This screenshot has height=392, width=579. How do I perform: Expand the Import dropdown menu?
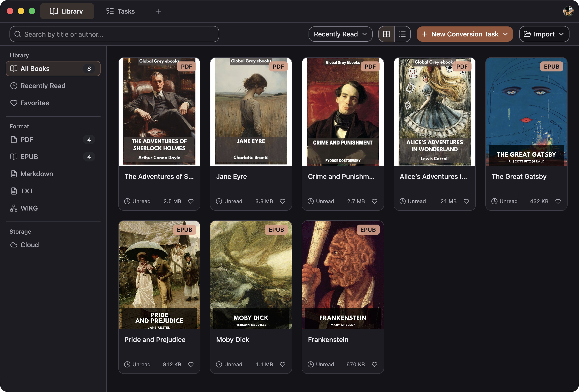coord(544,34)
